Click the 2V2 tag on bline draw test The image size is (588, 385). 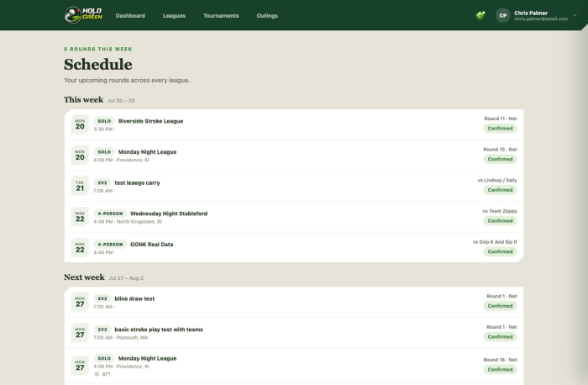pyautogui.click(x=102, y=298)
